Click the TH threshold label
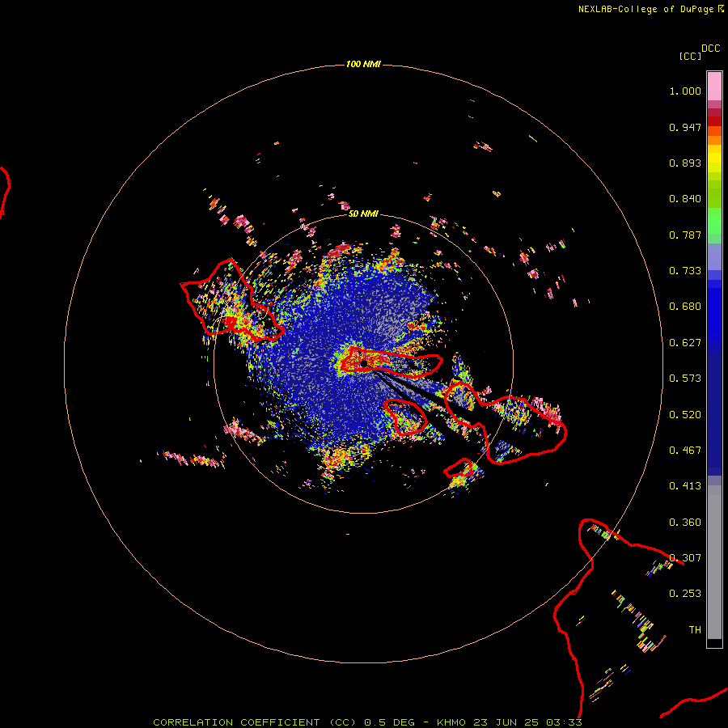728x728 pixels. click(x=695, y=630)
